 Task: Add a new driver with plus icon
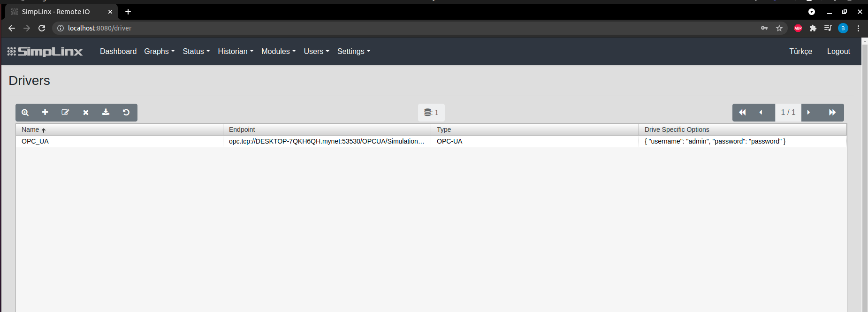click(x=45, y=113)
